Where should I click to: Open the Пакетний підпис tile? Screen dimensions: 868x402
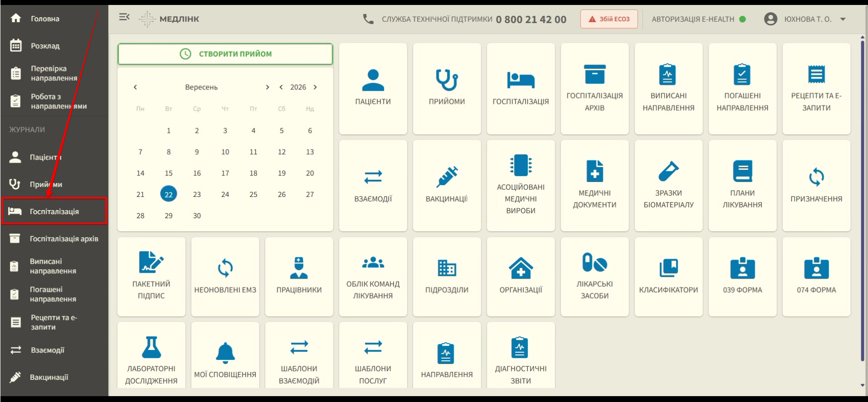point(151,277)
